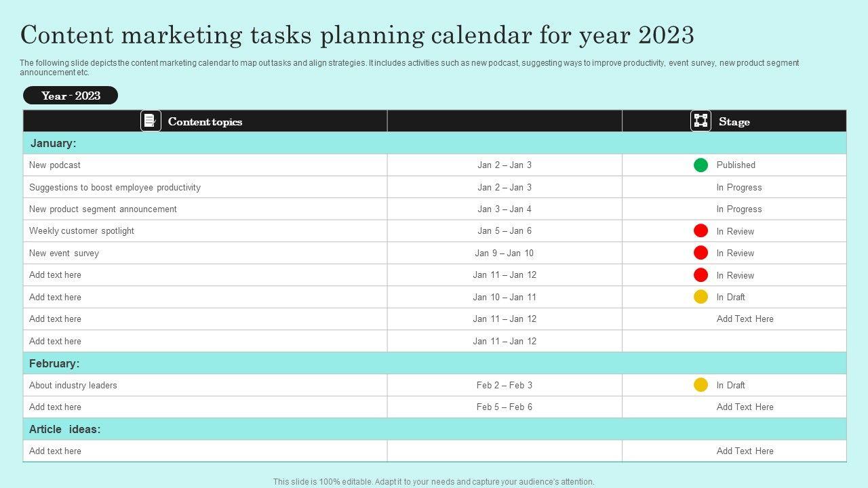Image resolution: width=868 pixels, height=488 pixels.
Task: Click the Feb 2 – Feb 3 date cell
Action: point(504,385)
